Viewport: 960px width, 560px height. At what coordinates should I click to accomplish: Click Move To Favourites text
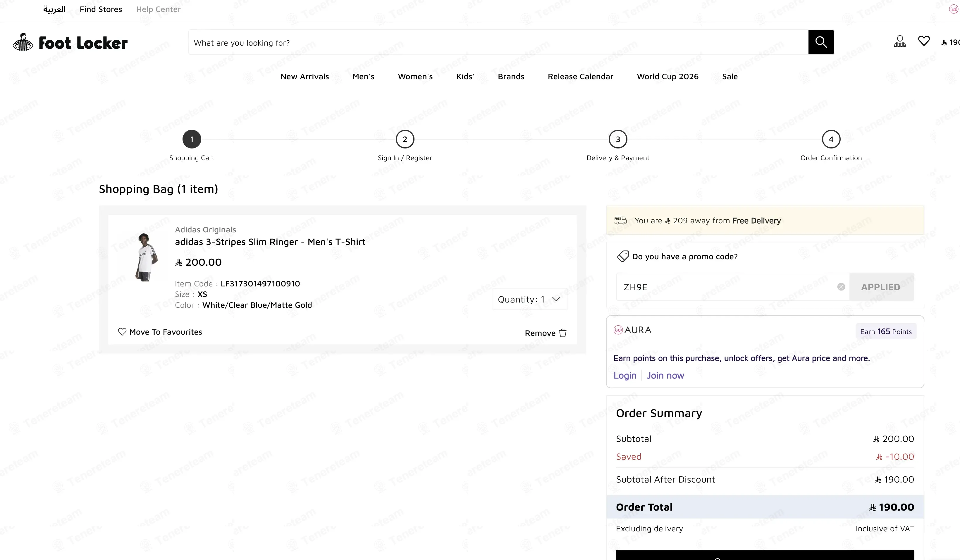(x=166, y=332)
